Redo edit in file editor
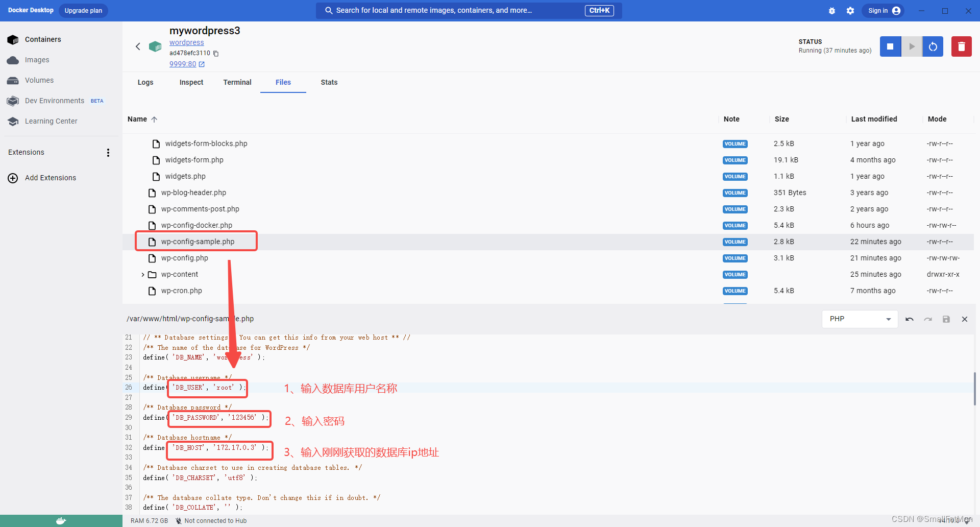Screen dimensions: 980x527 click(928, 319)
